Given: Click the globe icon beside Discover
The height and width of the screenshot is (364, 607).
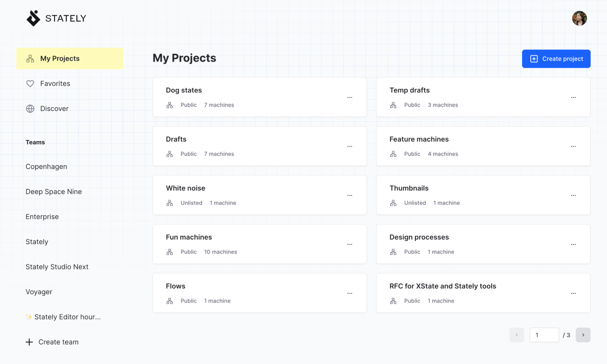Looking at the screenshot, I should 30,109.
